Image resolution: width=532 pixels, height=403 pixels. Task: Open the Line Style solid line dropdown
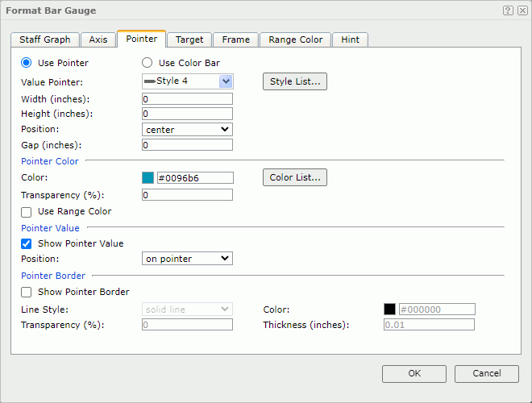(x=187, y=310)
